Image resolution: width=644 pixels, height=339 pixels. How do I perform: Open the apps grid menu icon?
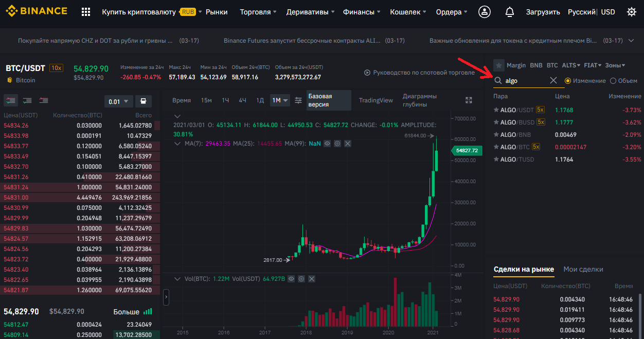[x=86, y=12]
